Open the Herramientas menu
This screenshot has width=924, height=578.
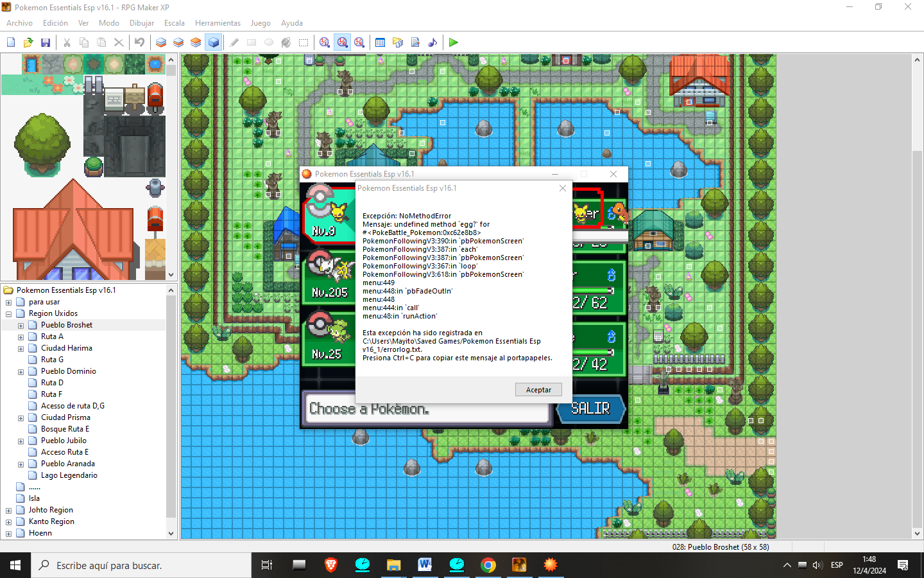[x=218, y=23]
